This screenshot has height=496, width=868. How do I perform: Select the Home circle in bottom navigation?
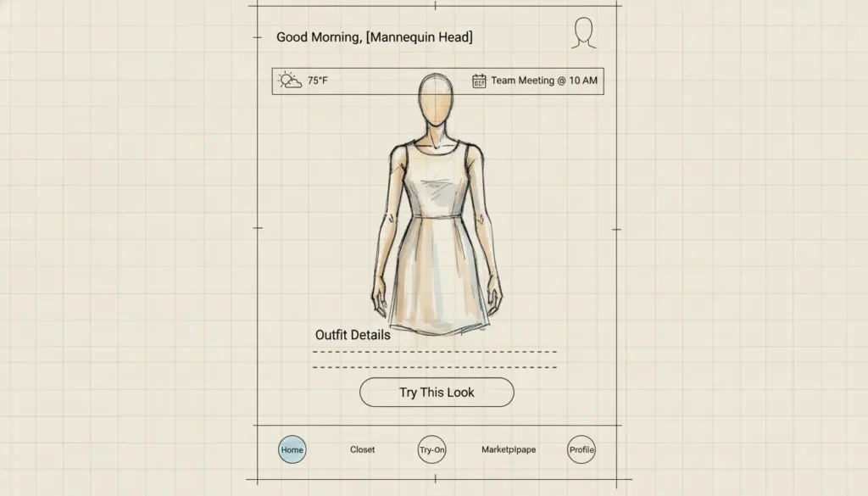point(292,449)
